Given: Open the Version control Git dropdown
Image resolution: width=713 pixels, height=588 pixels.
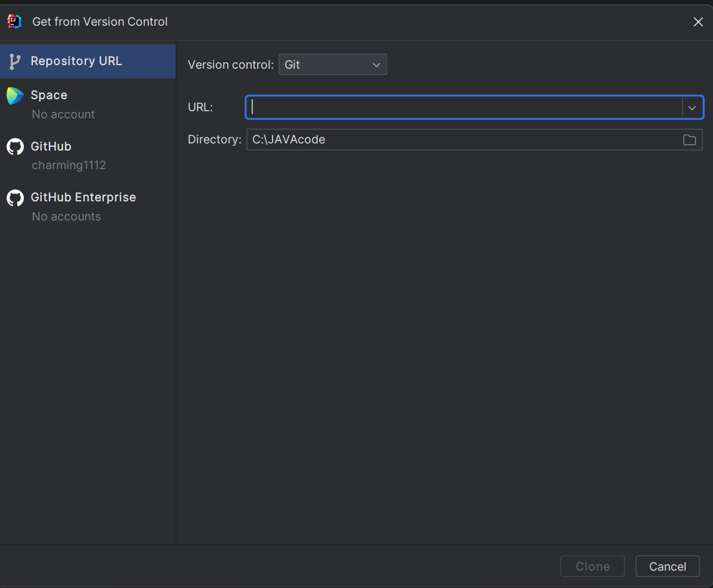Looking at the screenshot, I should (x=333, y=65).
